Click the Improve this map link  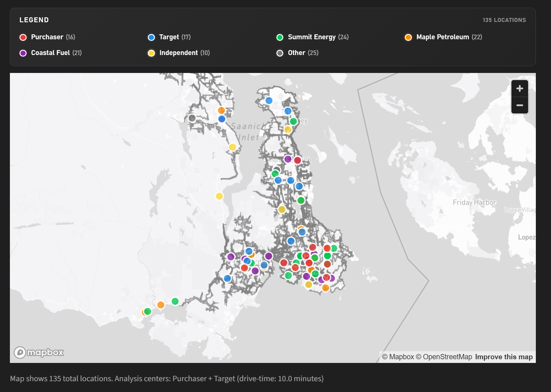pos(503,356)
